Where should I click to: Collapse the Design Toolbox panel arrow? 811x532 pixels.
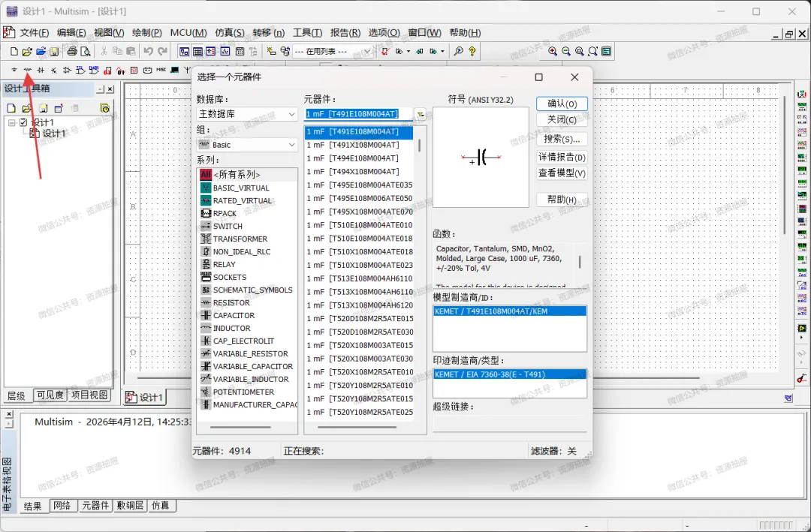point(100,89)
